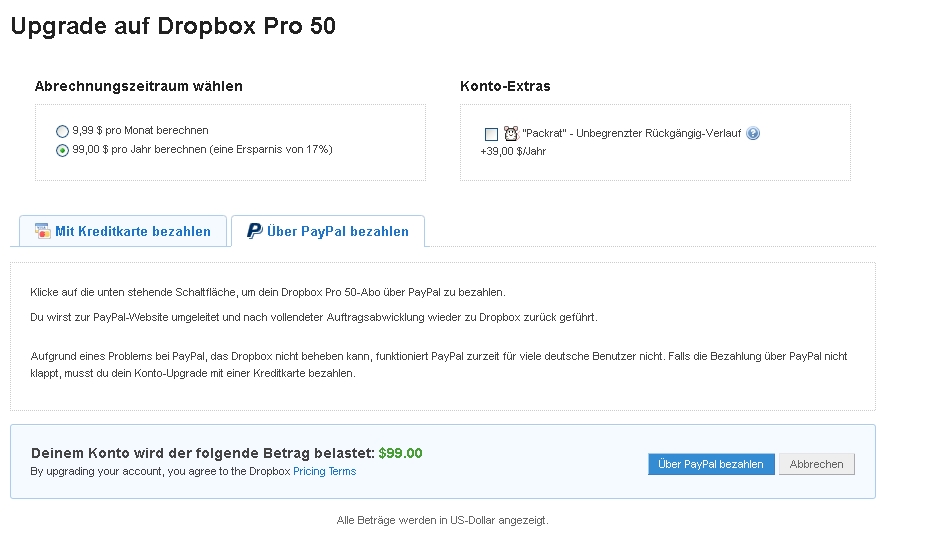The width and height of the screenshot is (949, 536).
Task: Click the "pro Monat berechnen" label text
Action: 157,130
